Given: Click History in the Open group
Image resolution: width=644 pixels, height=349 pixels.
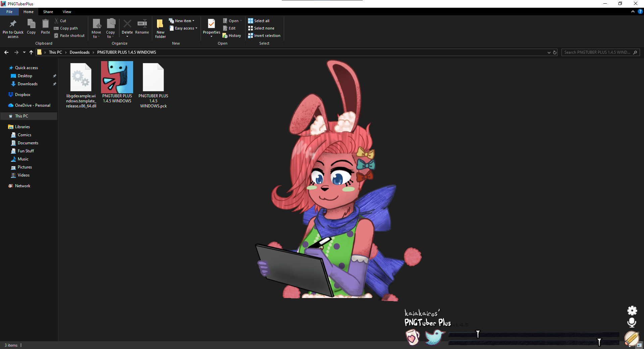Looking at the screenshot, I should point(232,36).
